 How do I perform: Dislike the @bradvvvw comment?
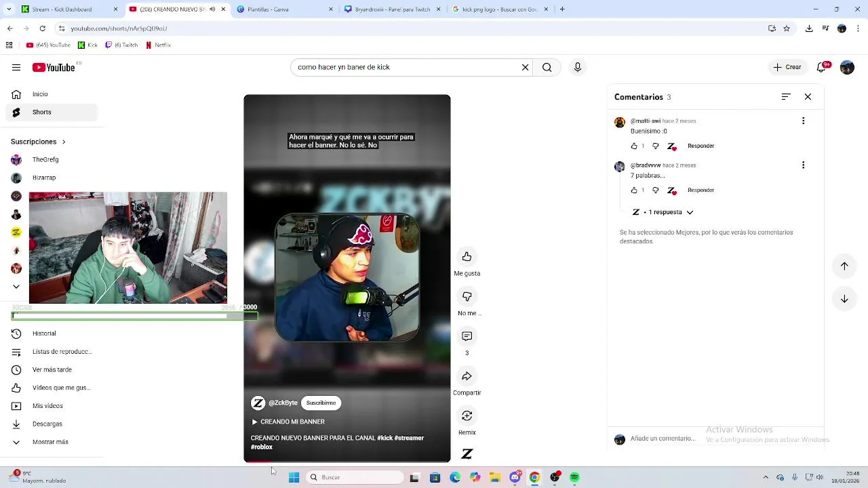tap(655, 190)
